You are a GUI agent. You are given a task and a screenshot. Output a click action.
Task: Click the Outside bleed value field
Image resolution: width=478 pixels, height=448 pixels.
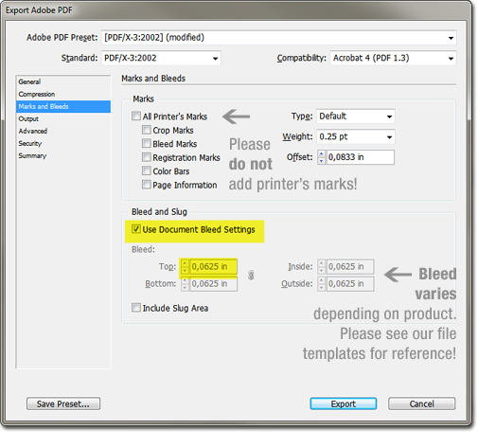click(350, 284)
